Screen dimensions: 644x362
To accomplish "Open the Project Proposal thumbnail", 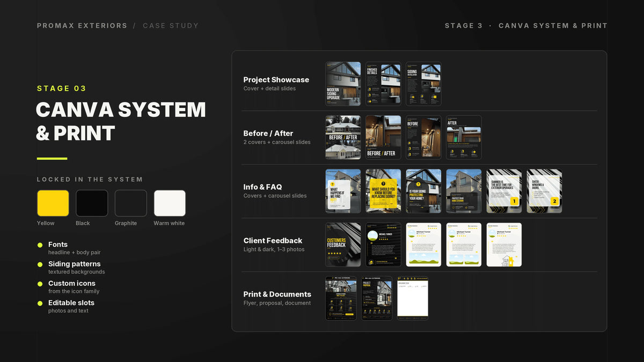I will coord(377,298).
